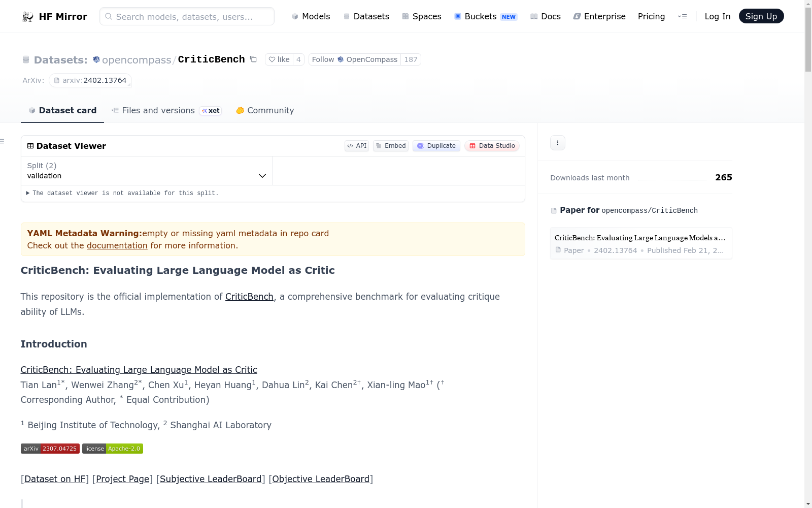Screen dimensions: 812x508
Task: Go to the Datasets page
Action: point(366,16)
